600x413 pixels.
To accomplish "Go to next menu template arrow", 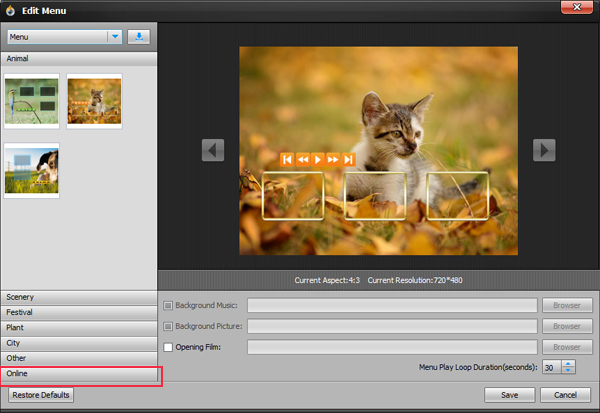I will click(544, 150).
